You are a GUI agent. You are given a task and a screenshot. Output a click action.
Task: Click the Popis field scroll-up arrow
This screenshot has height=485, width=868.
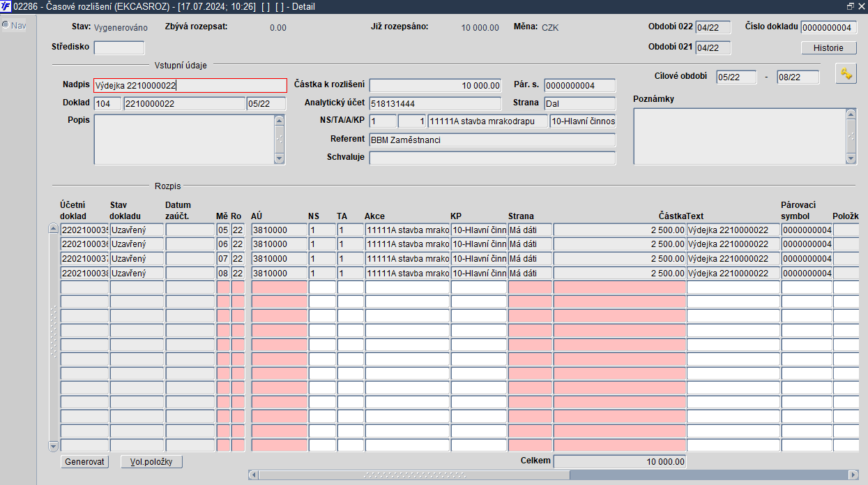280,120
